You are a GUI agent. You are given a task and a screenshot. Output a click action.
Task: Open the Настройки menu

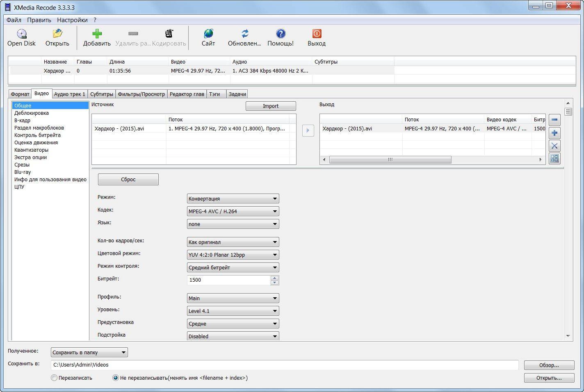point(72,20)
